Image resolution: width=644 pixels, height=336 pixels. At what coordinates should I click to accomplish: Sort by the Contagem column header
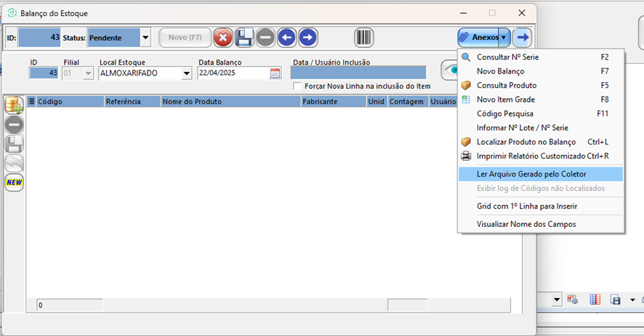click(408, 102)
